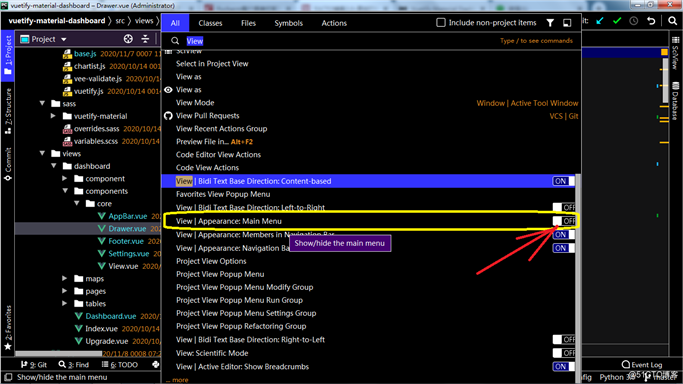Image resolution: width=683 pixels, height=384 pixels.
Task: Click the '... more' link at list bottom
Action: click(177, 380)
